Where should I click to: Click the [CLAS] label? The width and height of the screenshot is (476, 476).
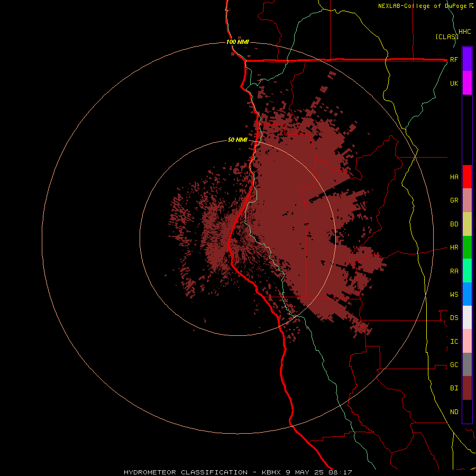click(447, 36)
